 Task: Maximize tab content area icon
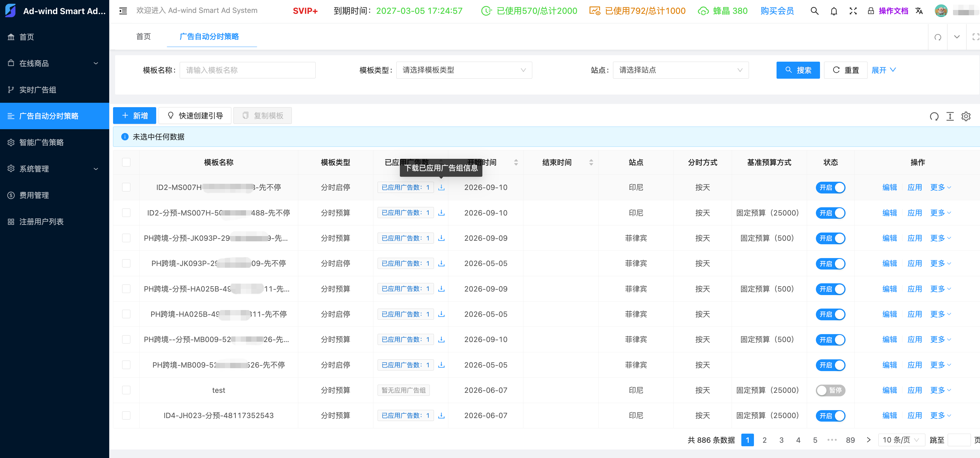click(975, 37)
